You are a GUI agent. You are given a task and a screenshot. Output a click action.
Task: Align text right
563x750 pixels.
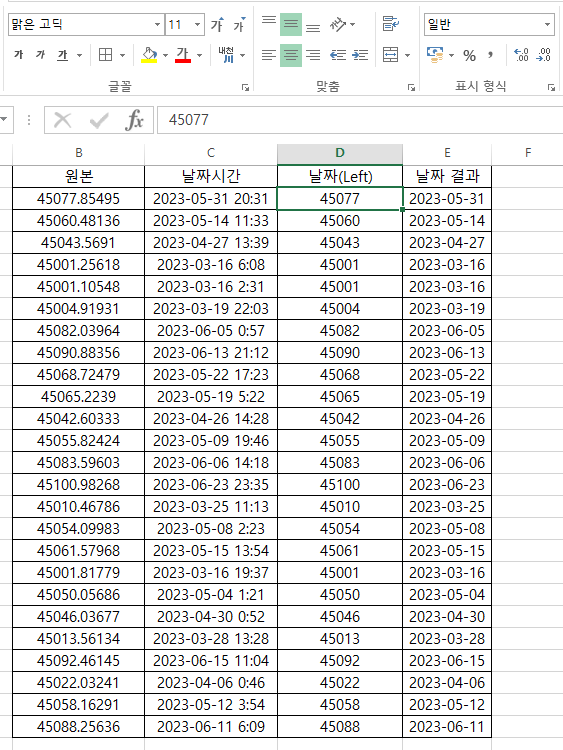(313, 55)
